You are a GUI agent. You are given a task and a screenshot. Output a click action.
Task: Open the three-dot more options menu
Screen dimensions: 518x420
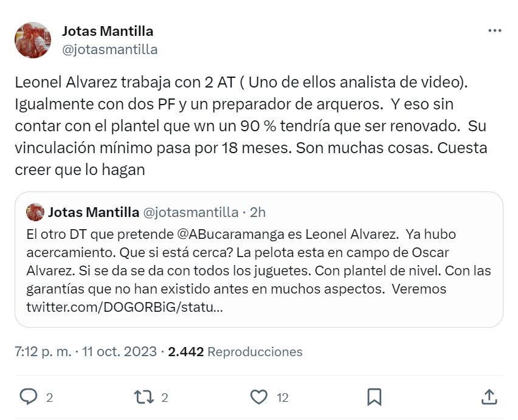496,30
